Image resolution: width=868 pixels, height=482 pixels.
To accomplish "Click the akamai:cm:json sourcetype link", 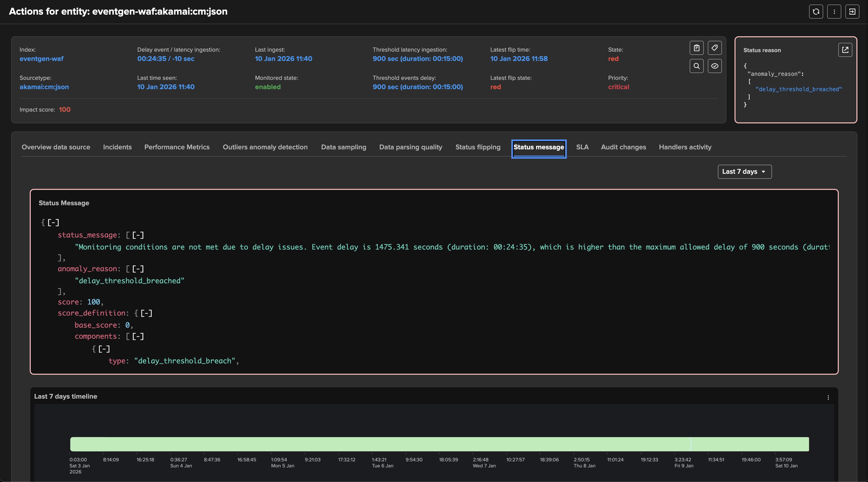I will [44, 87].
